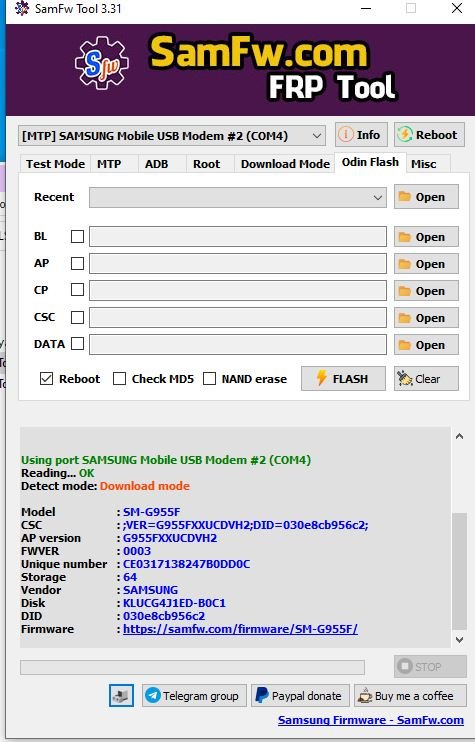
Task: Click the progress bar at the bottom
Action: (x=192, y=667)
